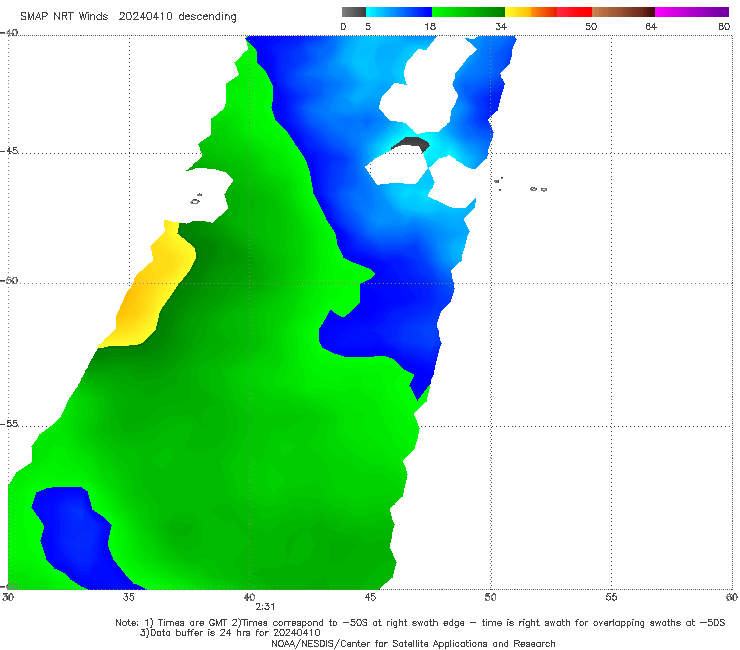740x650 pixels.
Task: Click the date '20240410' in title
Action: click(x=145, y=16)
